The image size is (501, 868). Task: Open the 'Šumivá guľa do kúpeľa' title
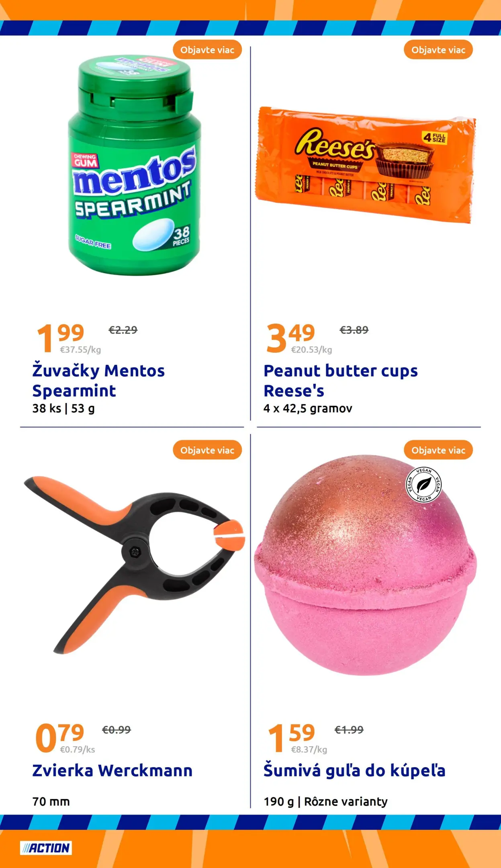pos(354,771)
